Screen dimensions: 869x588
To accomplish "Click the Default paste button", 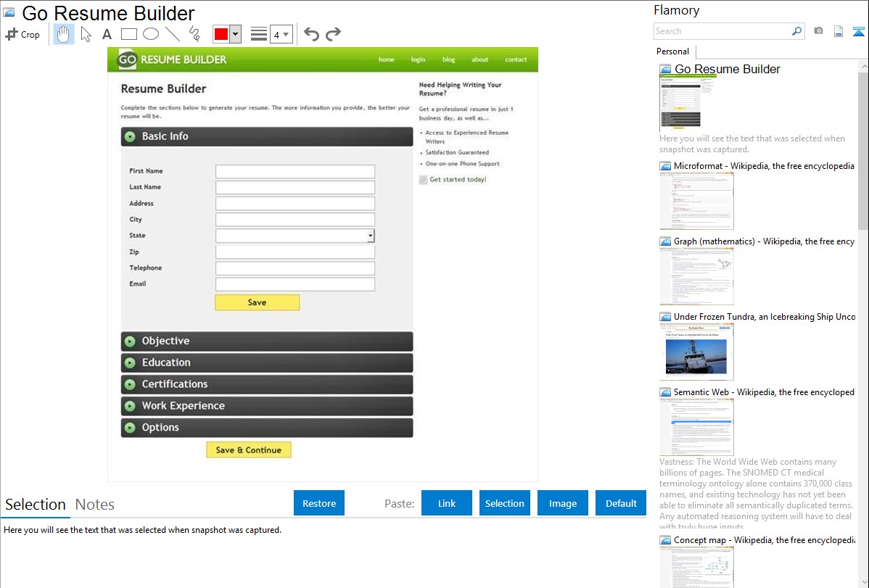I will 621,502.
